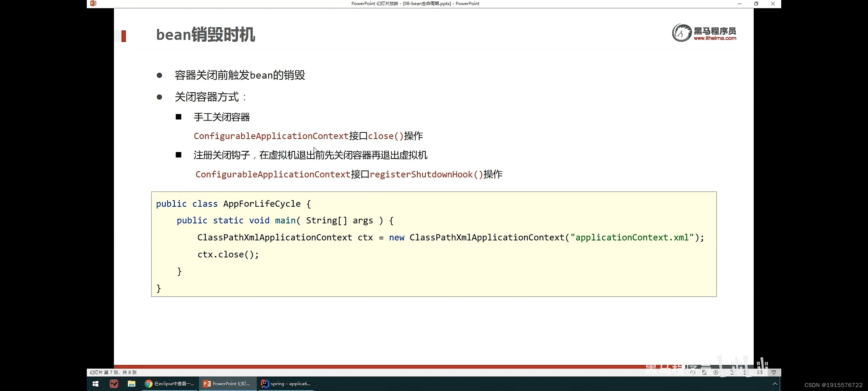868x391 pixels.
Task: Open the Windows Start menu
Action: click(x=95, y=384)
